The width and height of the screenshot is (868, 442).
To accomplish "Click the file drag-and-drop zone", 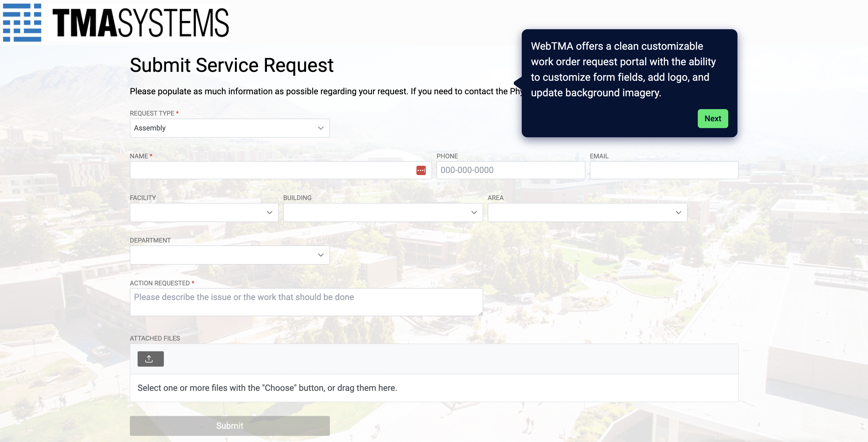I will pos(434,388).
